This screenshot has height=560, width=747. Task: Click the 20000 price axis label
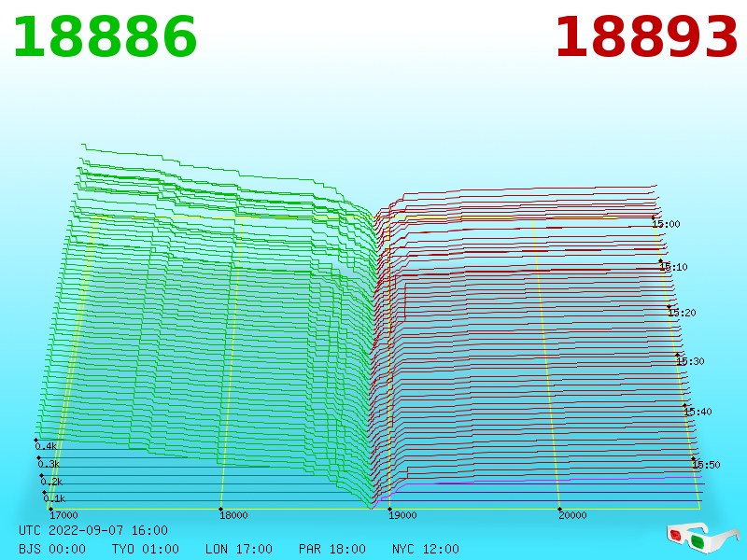(x=572, y=515)
